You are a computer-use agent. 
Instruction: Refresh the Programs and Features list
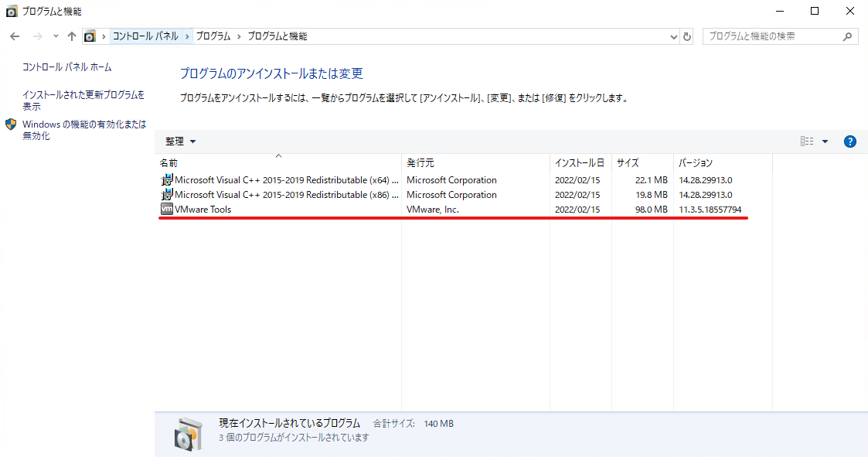[x=687, y=36]
